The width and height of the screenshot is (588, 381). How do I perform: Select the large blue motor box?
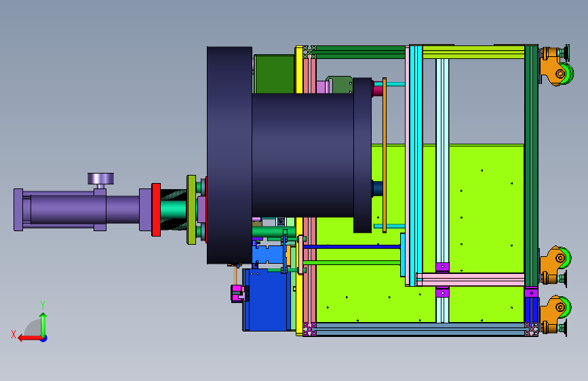pyautogui.click(x=265, y=300)
